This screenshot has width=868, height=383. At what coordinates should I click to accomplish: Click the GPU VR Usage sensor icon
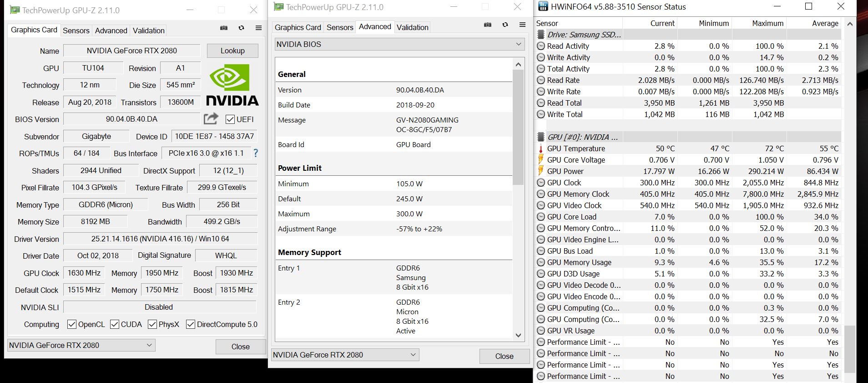point(541,331)
